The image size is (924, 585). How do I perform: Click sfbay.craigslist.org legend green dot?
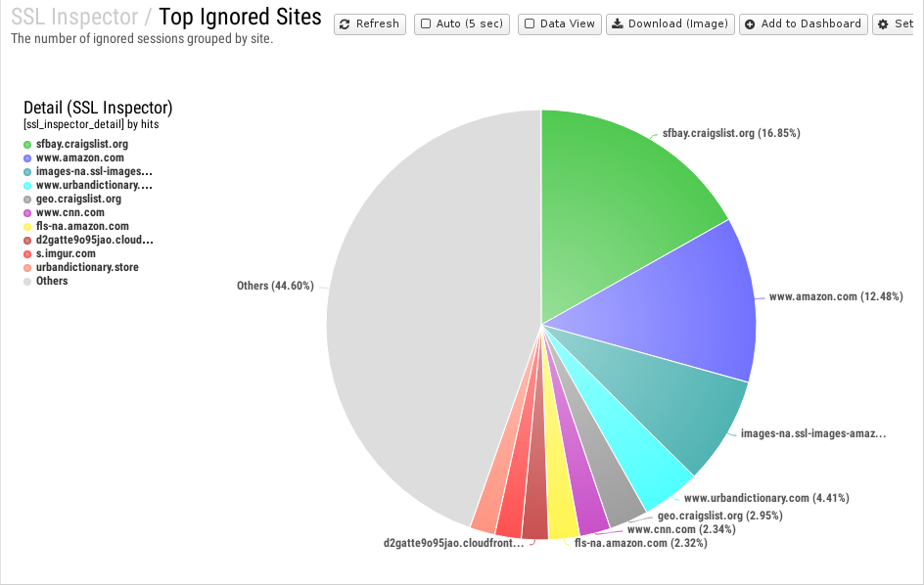(27, 145)
